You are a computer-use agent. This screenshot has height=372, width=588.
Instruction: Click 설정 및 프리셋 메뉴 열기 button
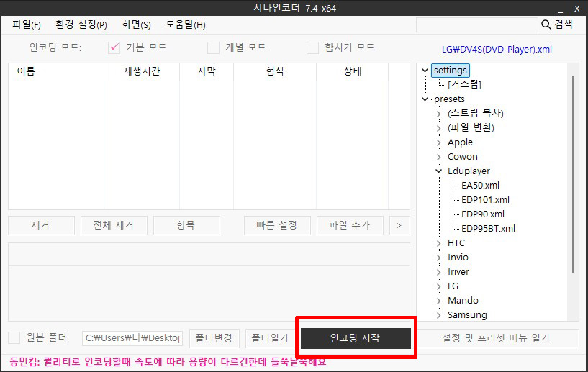tap(496, 338)
